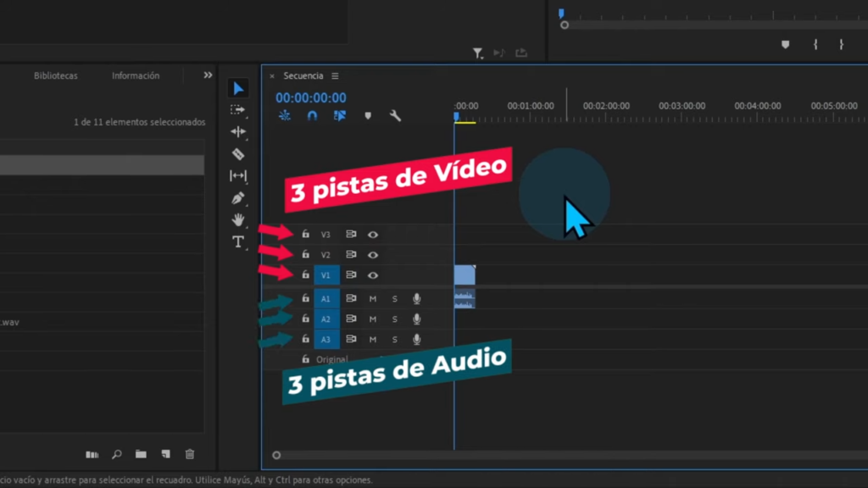
Task: Open Project panel list view icon
Action: (x=92, y=455)
